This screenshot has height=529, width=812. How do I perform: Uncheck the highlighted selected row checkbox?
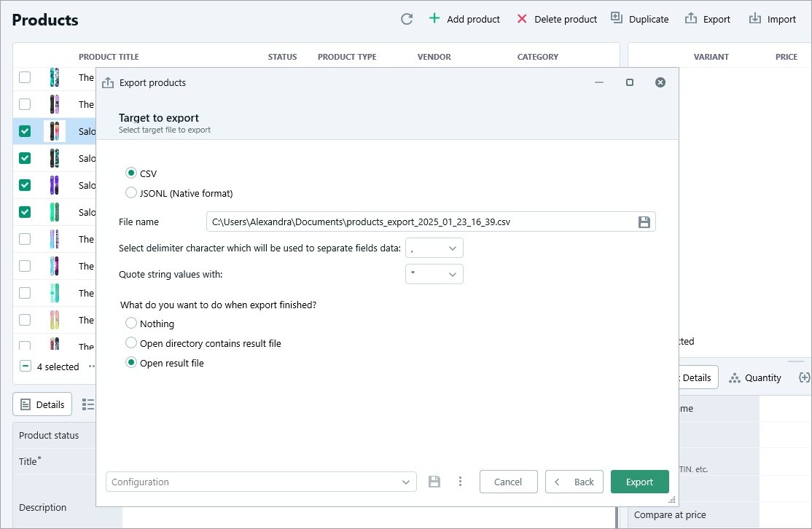tap(24, 131)
